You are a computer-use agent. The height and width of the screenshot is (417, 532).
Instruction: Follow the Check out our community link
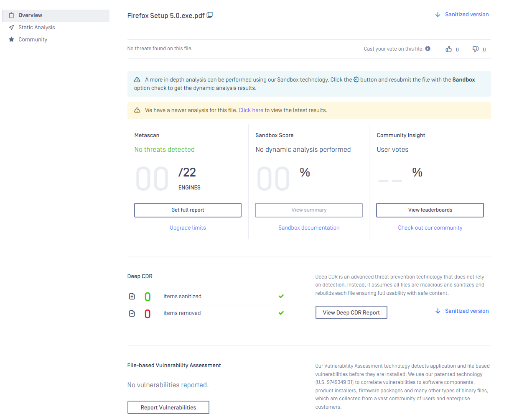430,228
